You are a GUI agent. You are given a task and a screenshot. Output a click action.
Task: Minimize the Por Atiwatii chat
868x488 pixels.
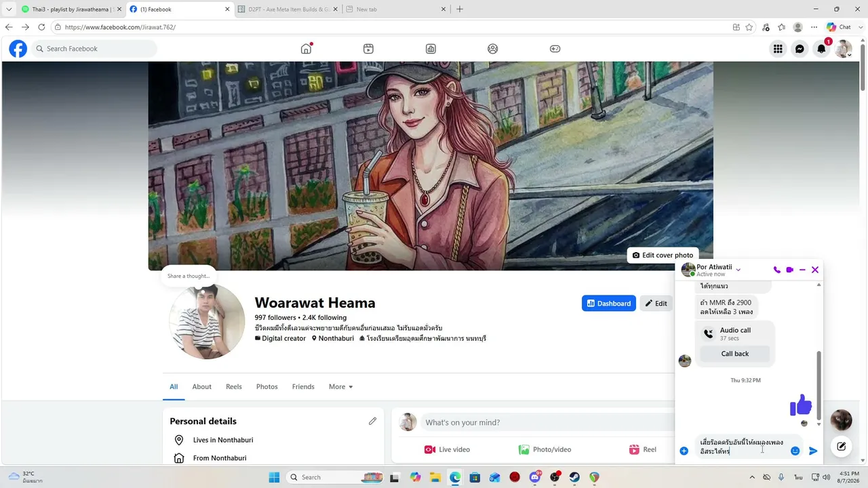click(x=802, y=270)
